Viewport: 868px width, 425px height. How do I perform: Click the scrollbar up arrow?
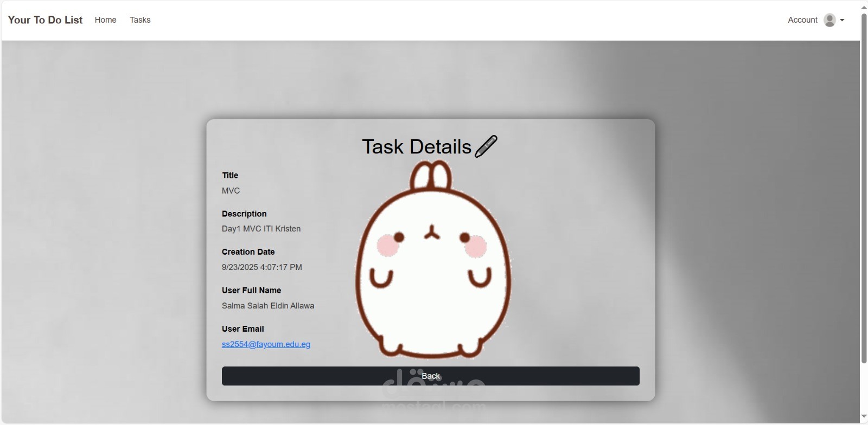point(864,7)
